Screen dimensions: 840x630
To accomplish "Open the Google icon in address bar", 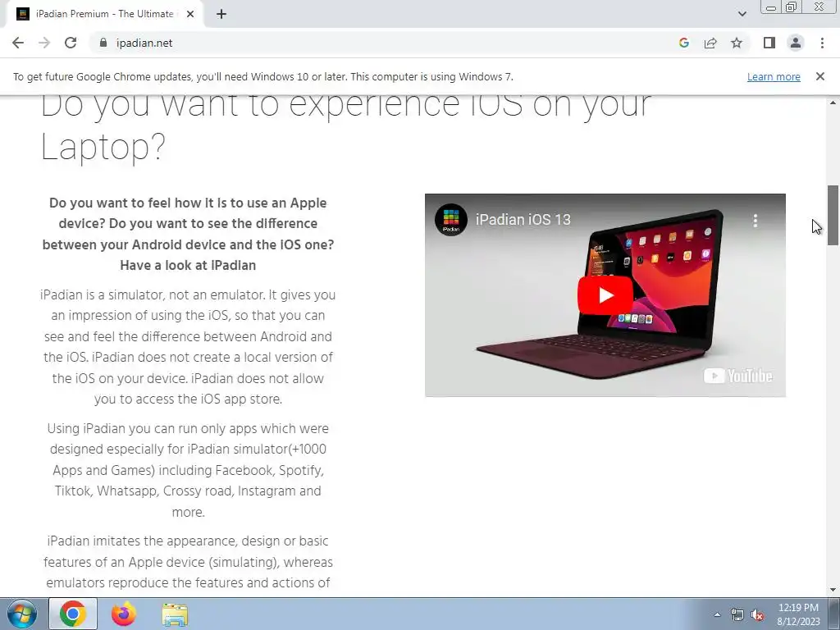I will click(x=684, y=43).
